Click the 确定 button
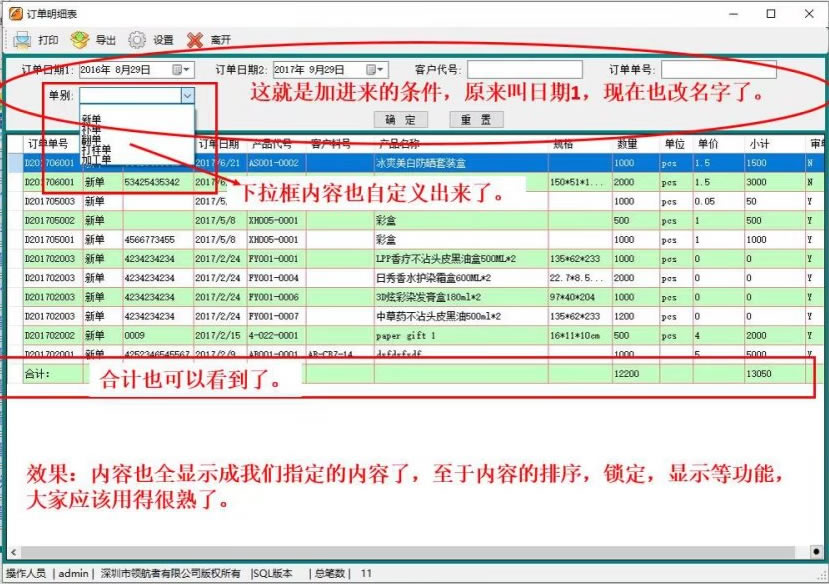The height and width of the screenshot is (584, 829). pos(400,120)
